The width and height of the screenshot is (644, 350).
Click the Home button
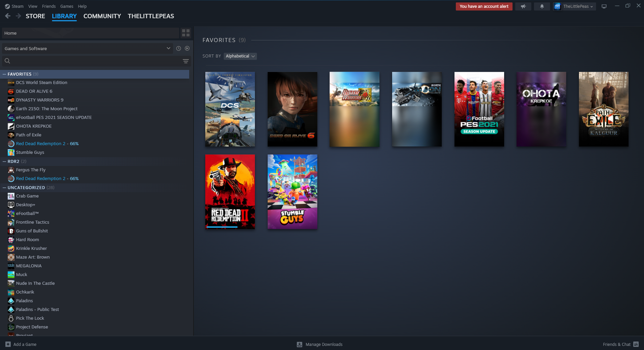(90, 33)
